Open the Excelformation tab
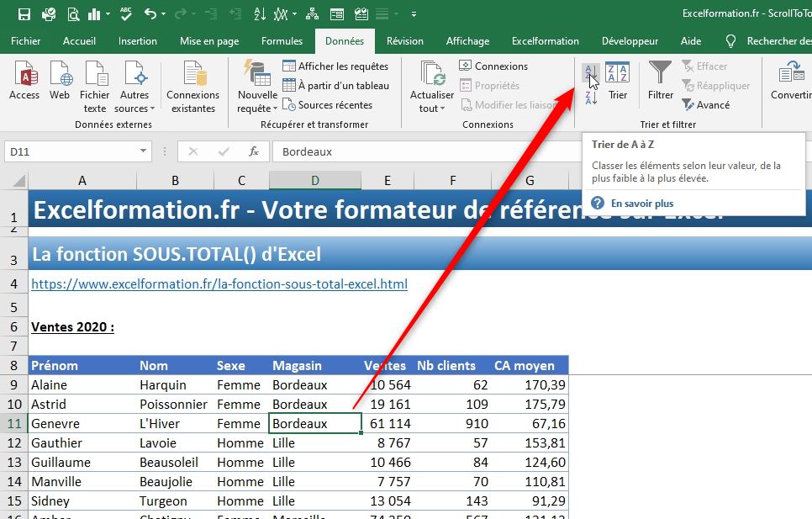812x519 pixels. tap(546, 41)
